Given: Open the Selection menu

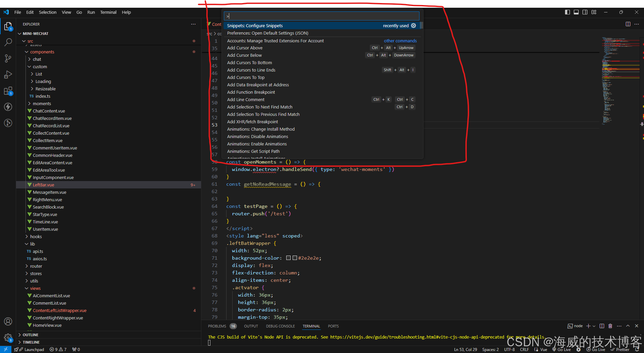Looking at the screenshot, I should click(48, 12).
